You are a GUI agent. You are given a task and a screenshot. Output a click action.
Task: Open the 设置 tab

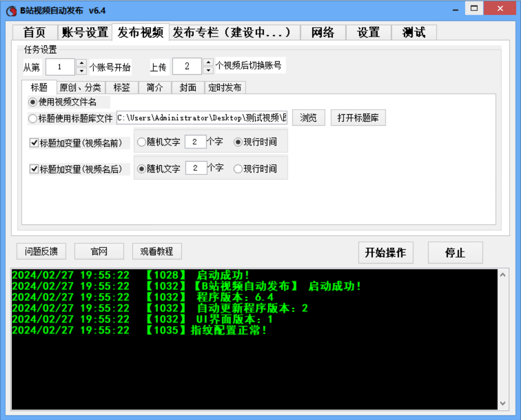368,33
